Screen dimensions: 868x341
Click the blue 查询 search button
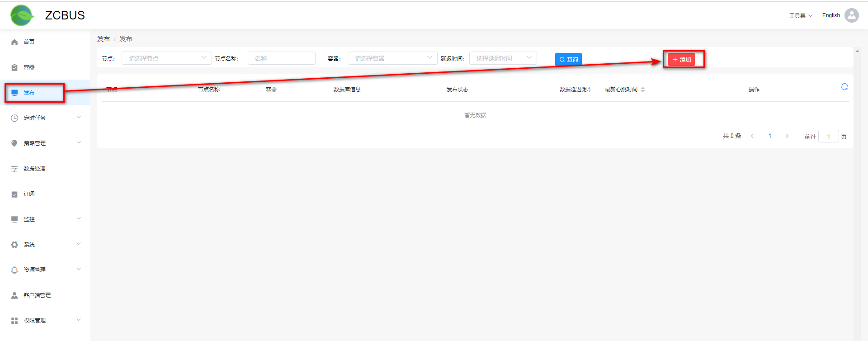tap(568, 59)
